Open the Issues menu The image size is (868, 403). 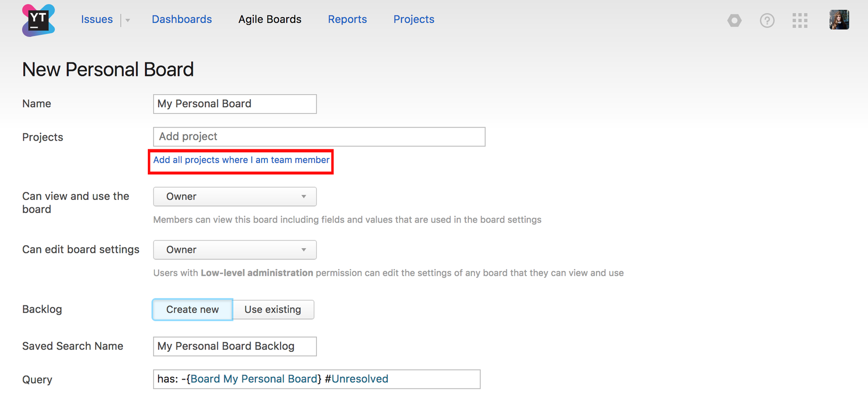tap(97, 19)
